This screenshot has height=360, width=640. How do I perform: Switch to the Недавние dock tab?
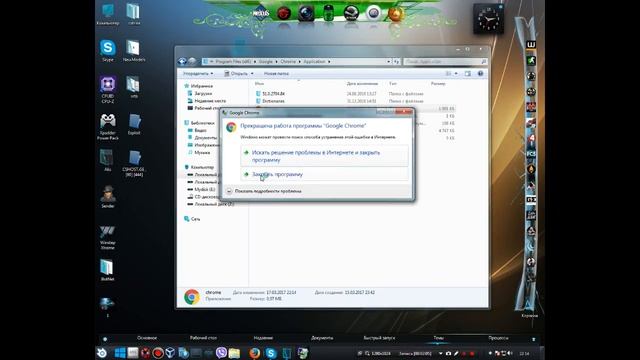[263, 338]
